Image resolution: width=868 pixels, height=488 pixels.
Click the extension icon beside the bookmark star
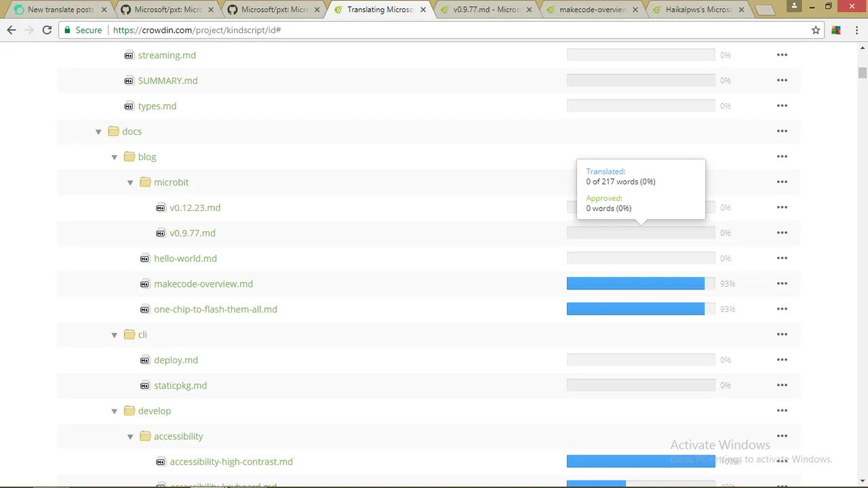pyautogui.click(x=836, y=30)
